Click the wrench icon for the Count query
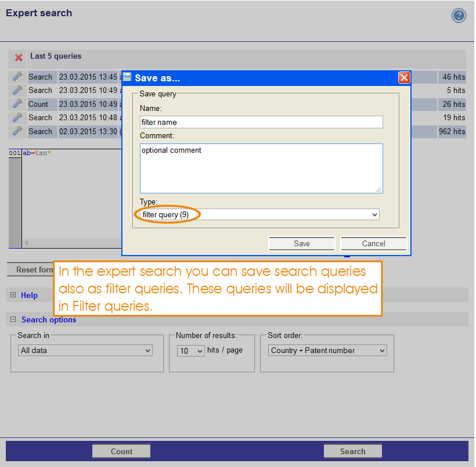 point(17,104)
